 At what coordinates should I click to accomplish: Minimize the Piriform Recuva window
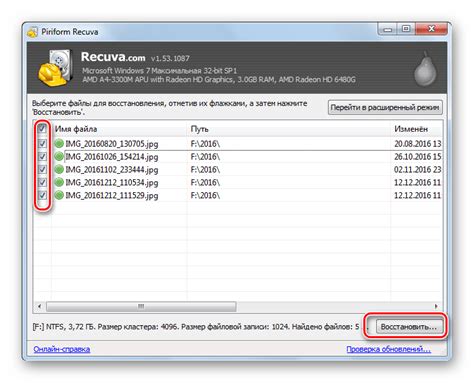(x=387, y=29)
